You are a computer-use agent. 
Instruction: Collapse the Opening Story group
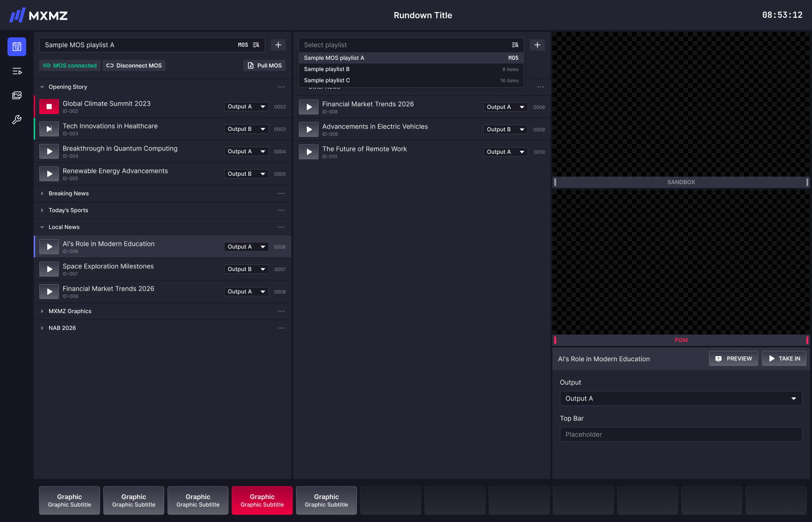(x=42, y=87)
